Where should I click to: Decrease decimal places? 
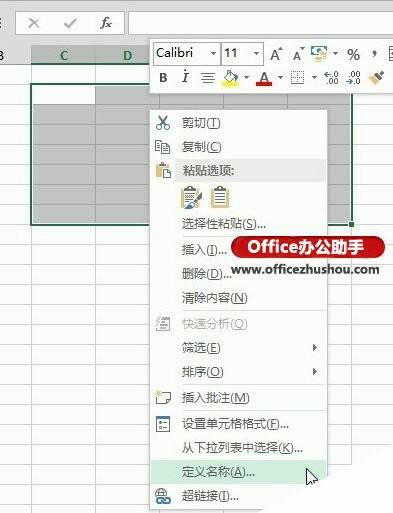pyautogui.click(x=353, y=78)
